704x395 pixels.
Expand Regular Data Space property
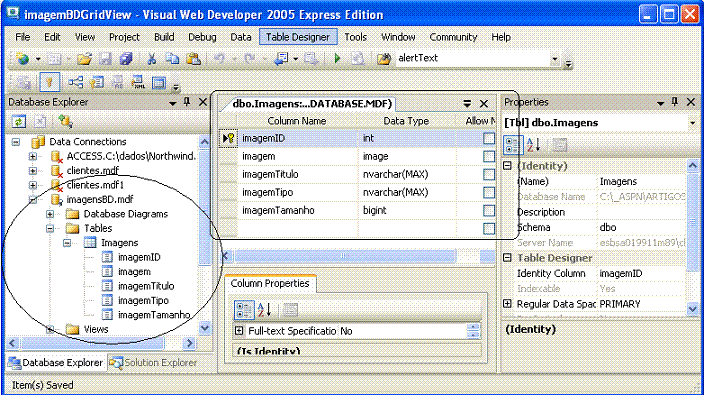click(507, 304)
